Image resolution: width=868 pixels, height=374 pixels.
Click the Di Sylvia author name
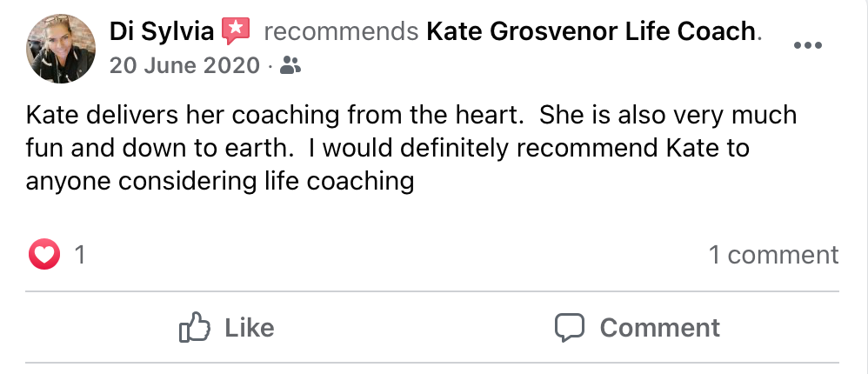point(162,32)
